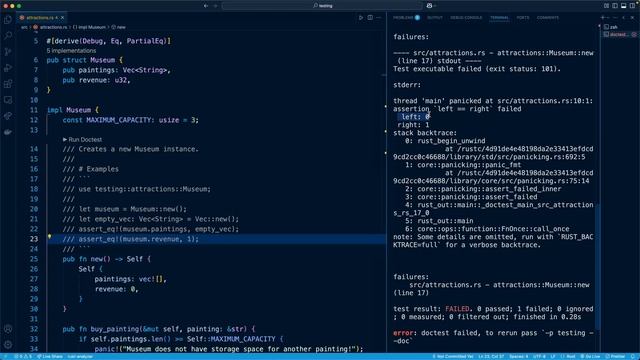This screenshot has width=640, height=360.
Task: Switch to the Output panel tab
Action: coord(435,18)
